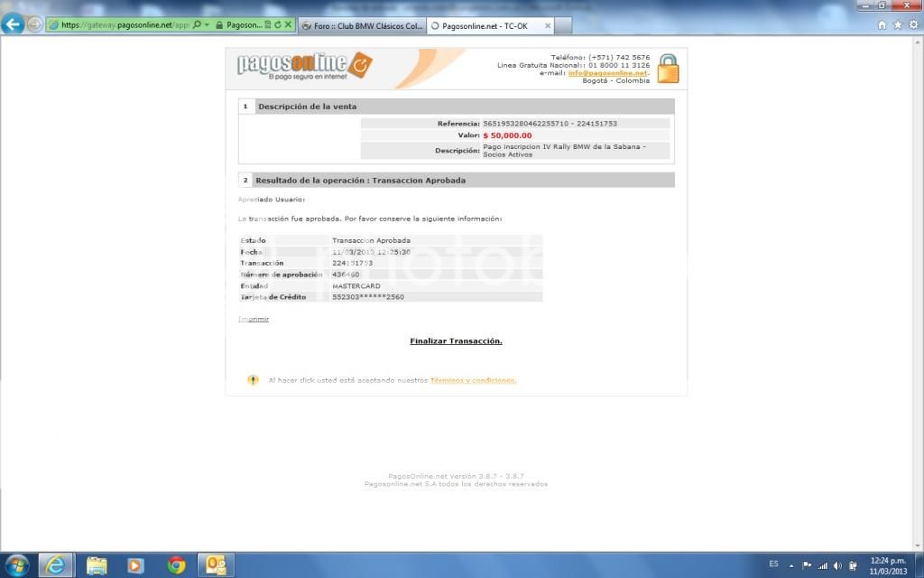924x578 pixels.
Task: Click the Teléfono (+571) 742 5676 text
Action: tap(600, 58)
